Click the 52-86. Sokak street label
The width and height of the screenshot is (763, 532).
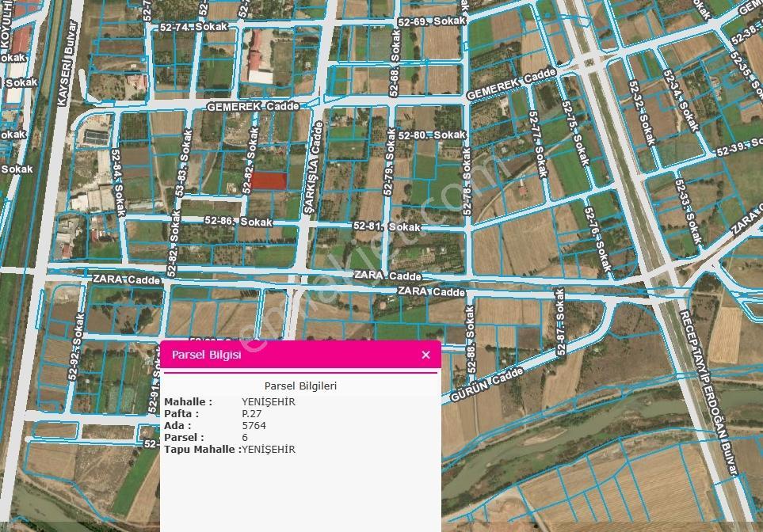tap(238, 221)
